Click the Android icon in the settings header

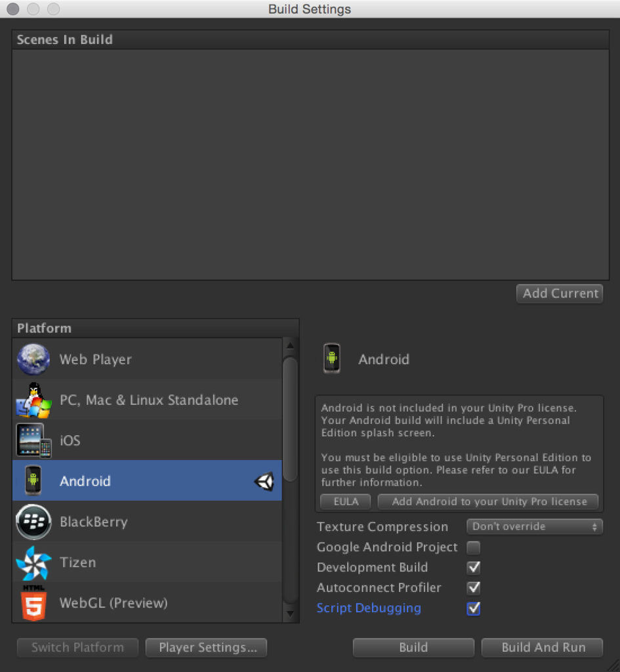[331, 358]
